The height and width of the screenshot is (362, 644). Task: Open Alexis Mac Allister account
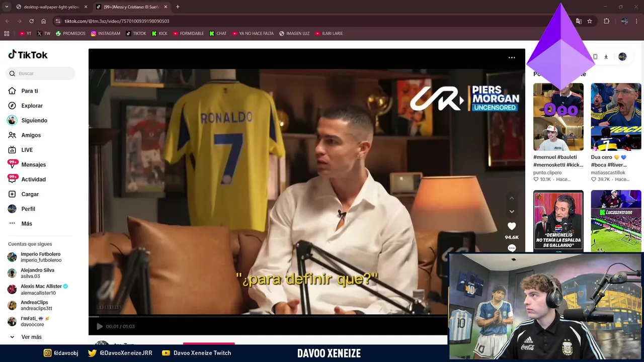pos(41,289)
